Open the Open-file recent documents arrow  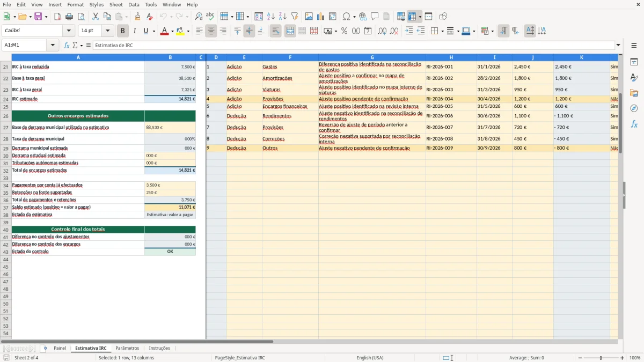tap(30, 17)
